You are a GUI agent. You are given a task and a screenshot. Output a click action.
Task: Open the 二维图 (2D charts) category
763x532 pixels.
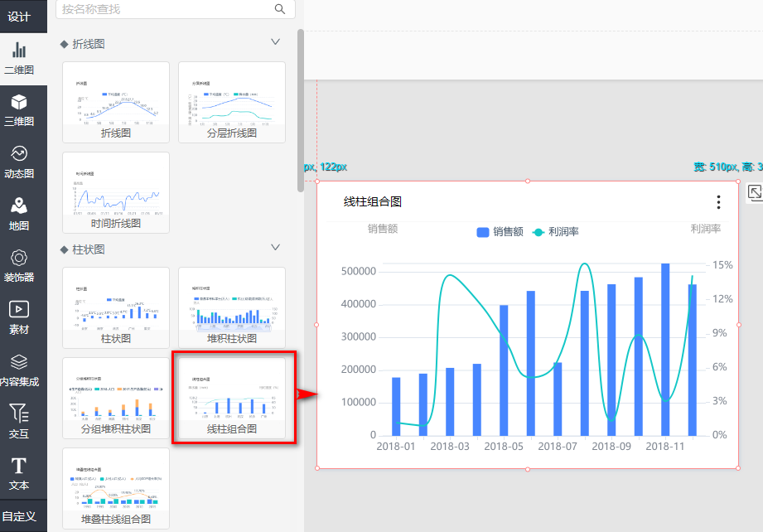click(x=18, y=58)
